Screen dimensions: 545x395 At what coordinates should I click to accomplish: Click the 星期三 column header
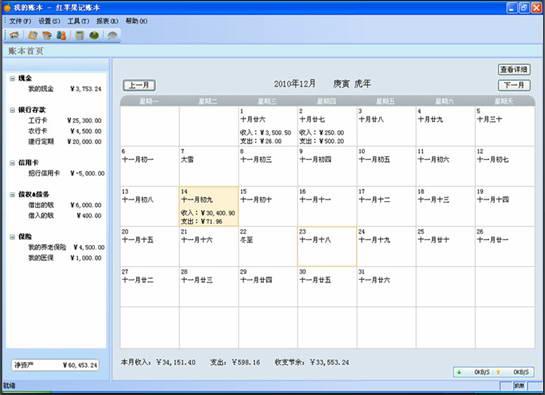pos(268,101)
